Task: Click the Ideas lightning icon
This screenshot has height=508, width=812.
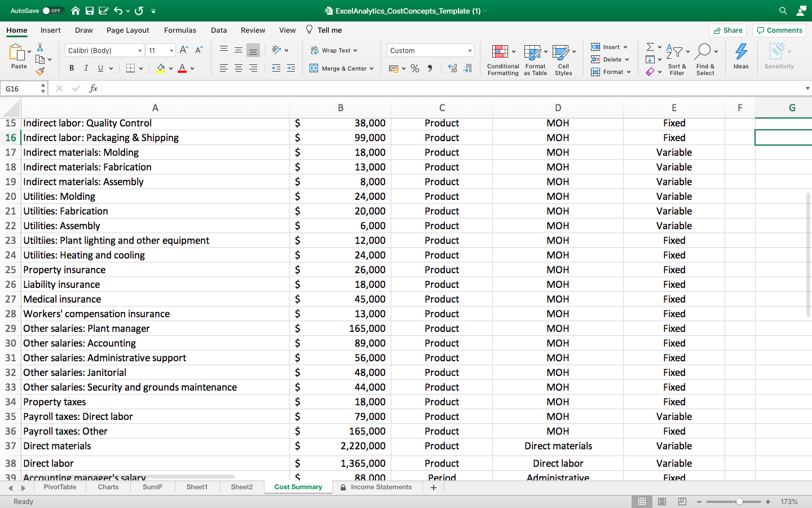Action: point(741,56)
